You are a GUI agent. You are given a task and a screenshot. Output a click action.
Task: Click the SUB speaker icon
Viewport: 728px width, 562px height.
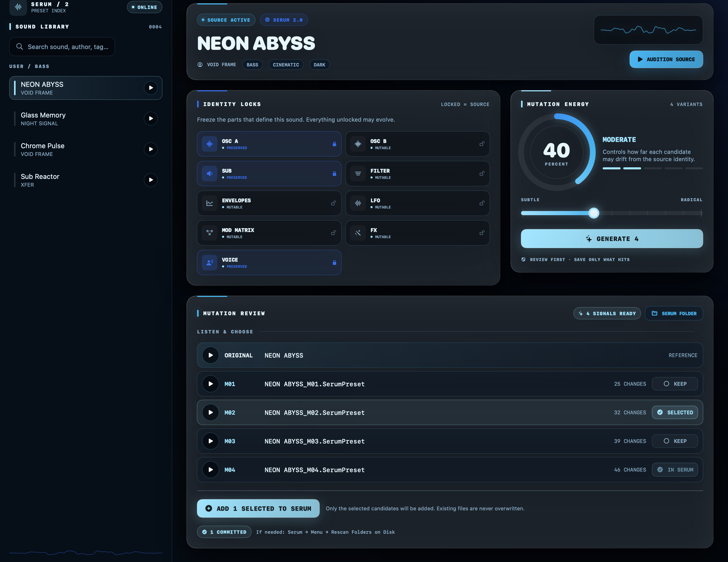pyautogui.click(x=210, y=174)
